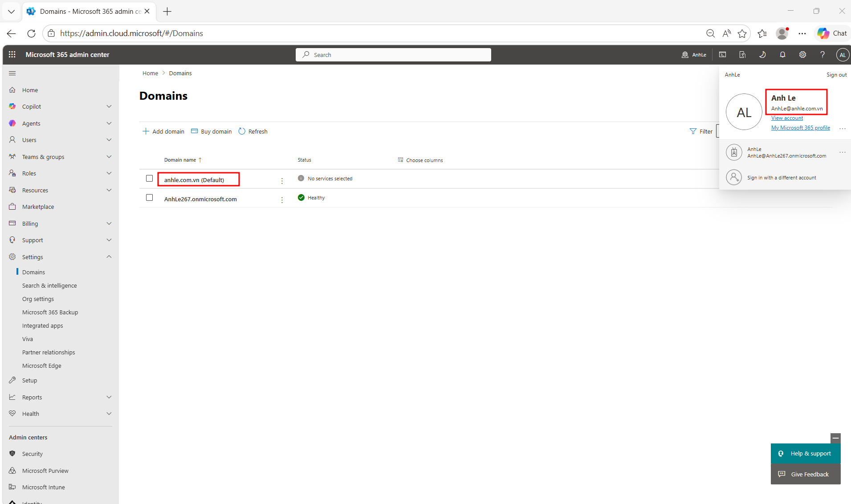
Task: Open Read aloud icon in address bar
Action: (x=727, y=33)
